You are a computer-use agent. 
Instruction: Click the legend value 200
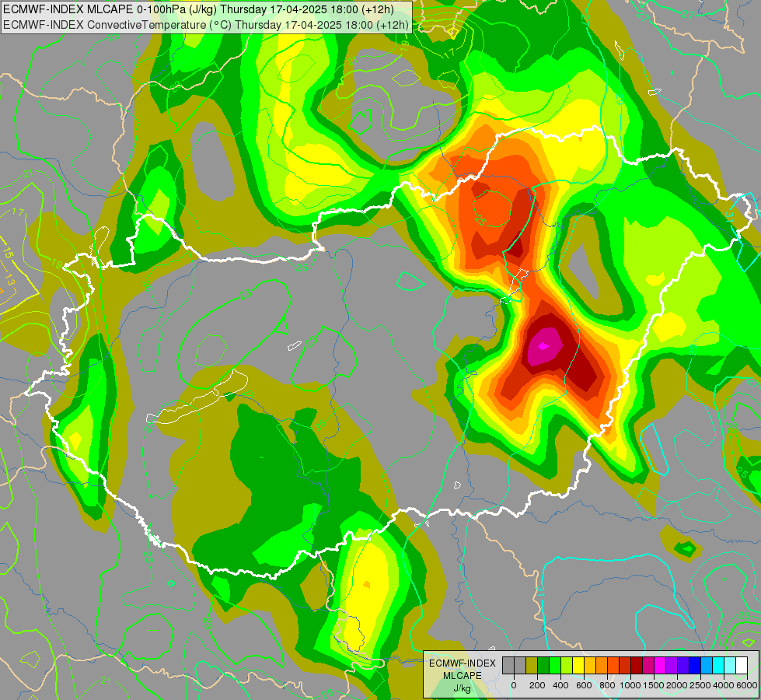tap(537, 685)
